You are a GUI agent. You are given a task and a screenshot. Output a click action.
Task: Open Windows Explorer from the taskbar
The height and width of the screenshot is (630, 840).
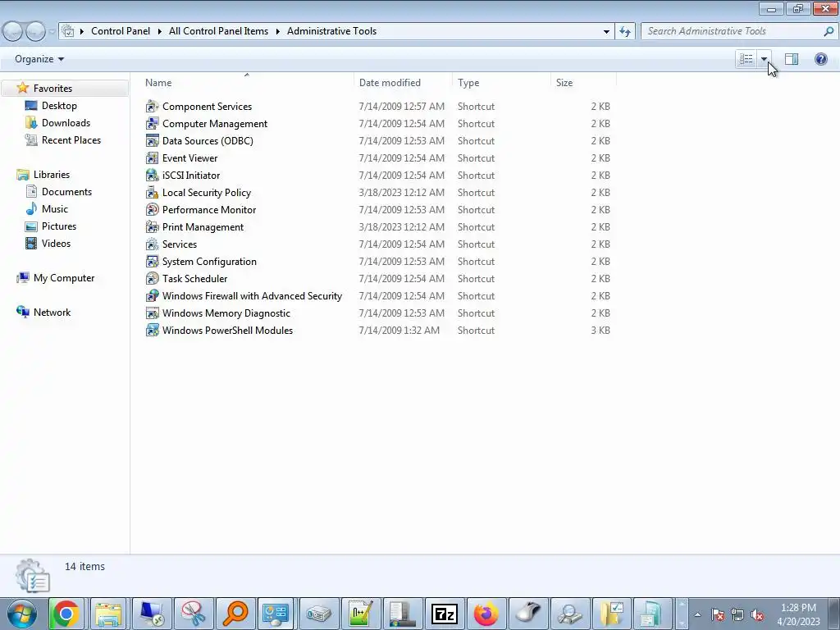click(x=108, y=614)
